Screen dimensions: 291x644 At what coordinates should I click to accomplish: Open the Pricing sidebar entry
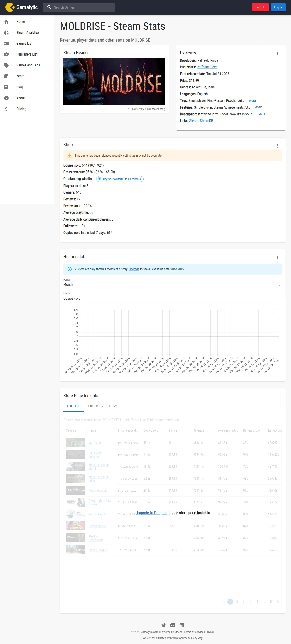(27, 109)
